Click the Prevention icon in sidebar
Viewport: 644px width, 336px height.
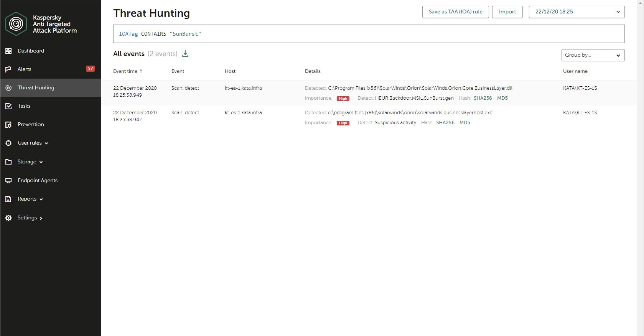[8, 124]
